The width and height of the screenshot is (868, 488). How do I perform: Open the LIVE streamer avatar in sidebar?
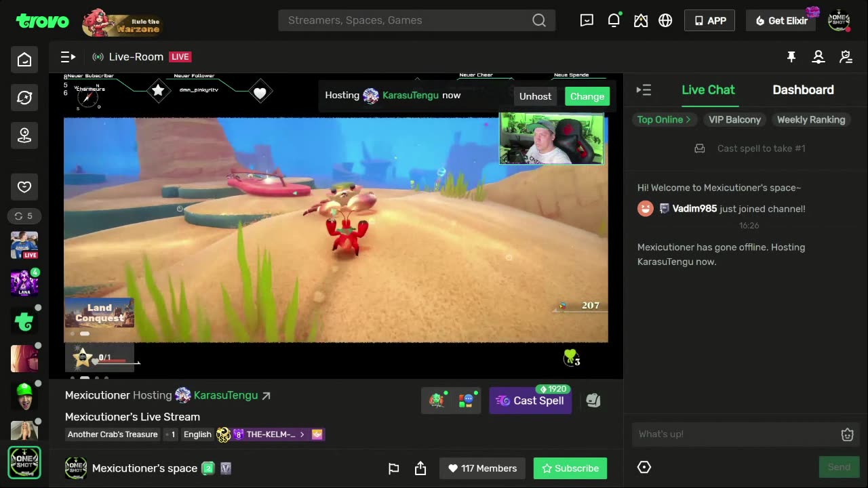(24, 245)
